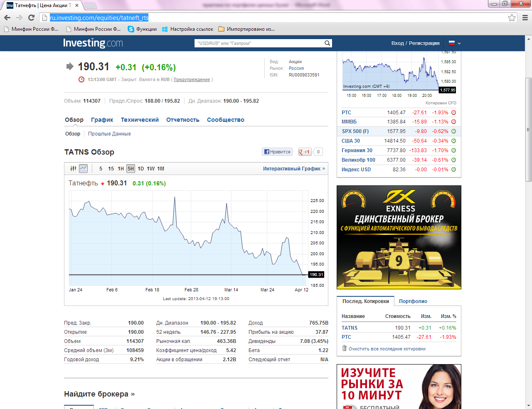Set chart interval to 1H
Image resolution: width=532 pixels, height=409 pixels.
click(x=121, y=169)
